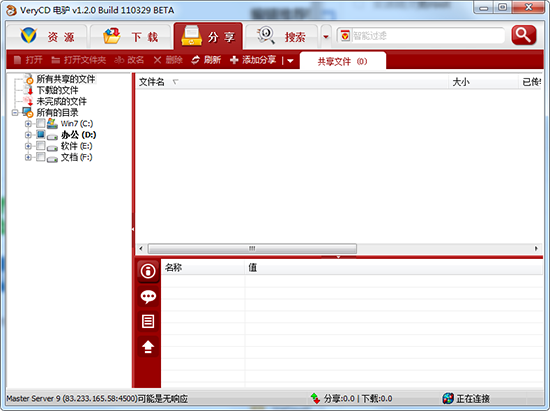
Task: Click the 值 column header
Action: (x=394, y=268)
